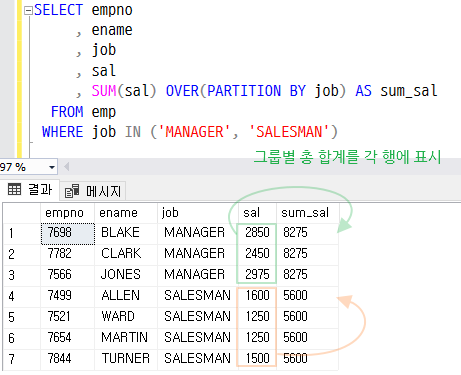Click the BLAKE ename cell
461x375 pixels.
126,233
